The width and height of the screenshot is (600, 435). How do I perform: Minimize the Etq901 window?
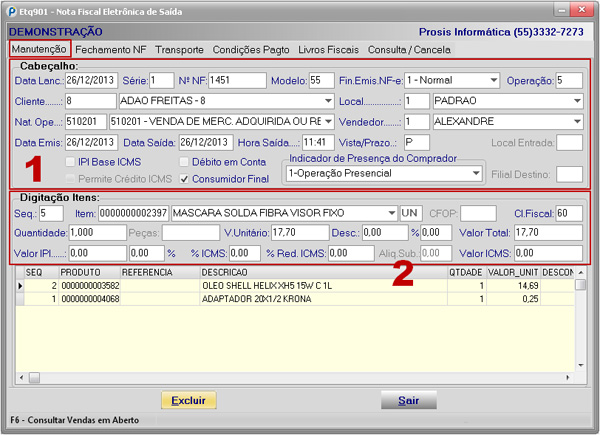561,10
